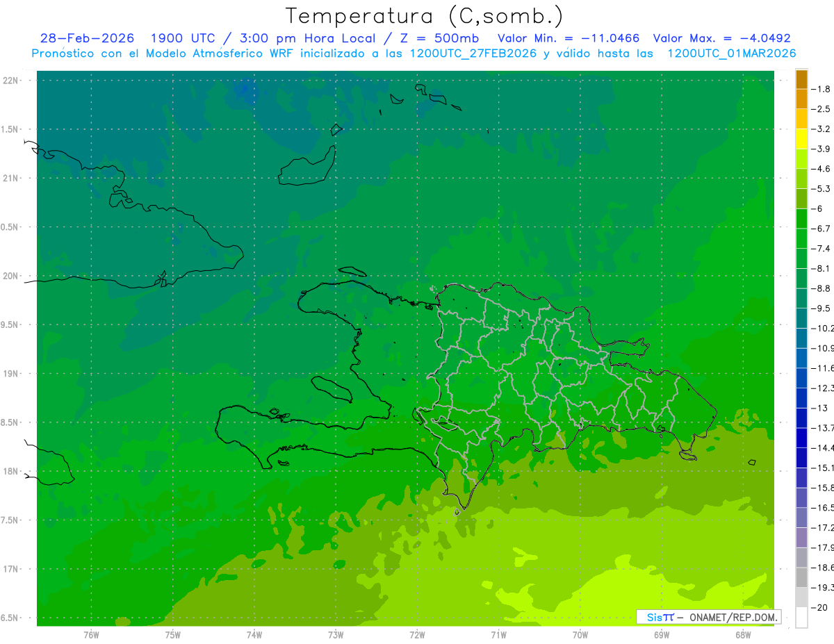Select the '28-Feb-2026' date text

coord(87,38)
